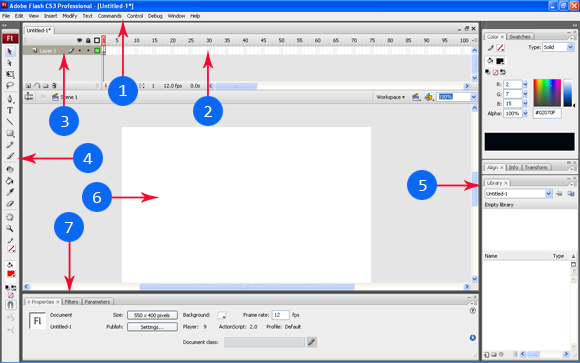Pick a hue in the color spectrum box
Screen dimensions: 580x363
[x=547, y=93]
